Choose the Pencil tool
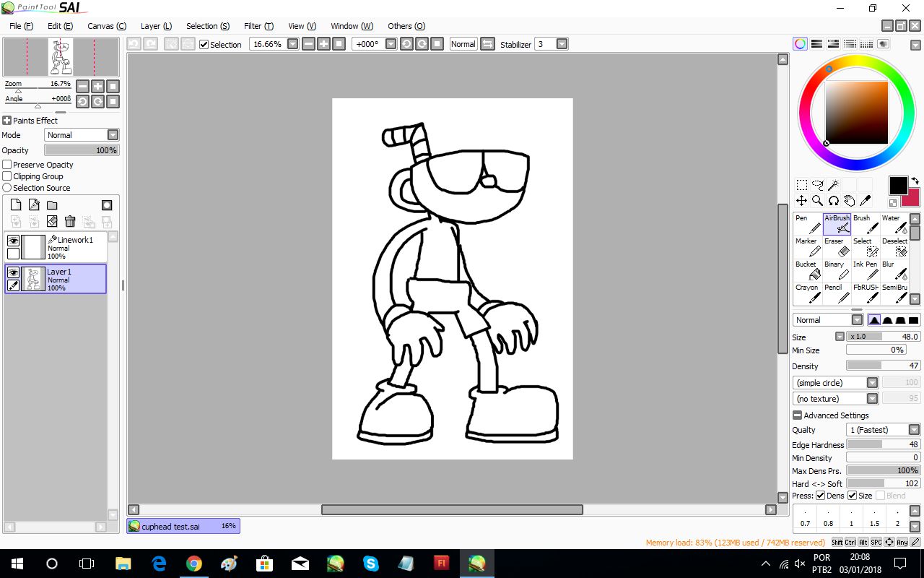 [x=837, y=293]
